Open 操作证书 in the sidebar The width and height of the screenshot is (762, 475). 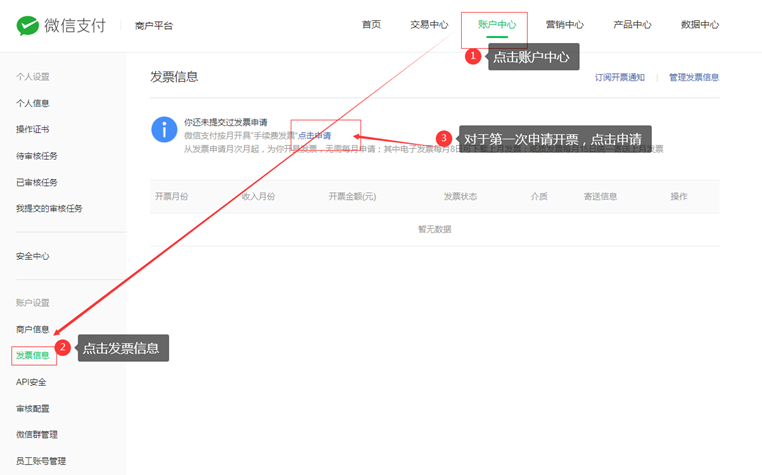coord(33,129)
